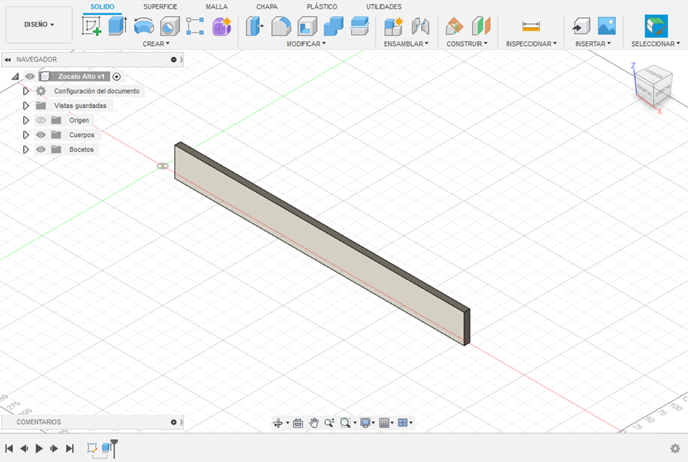Open the INSPECCIONAR dropdown menu
Image resolution: width=688 pixels, height=462 pixels.
point(531,44)
